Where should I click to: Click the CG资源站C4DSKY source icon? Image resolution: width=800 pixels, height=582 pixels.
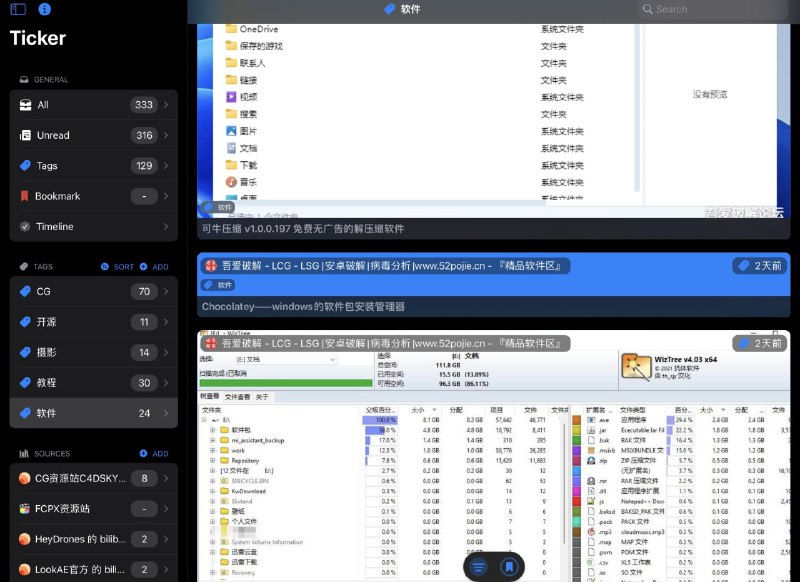click(24, 478)
